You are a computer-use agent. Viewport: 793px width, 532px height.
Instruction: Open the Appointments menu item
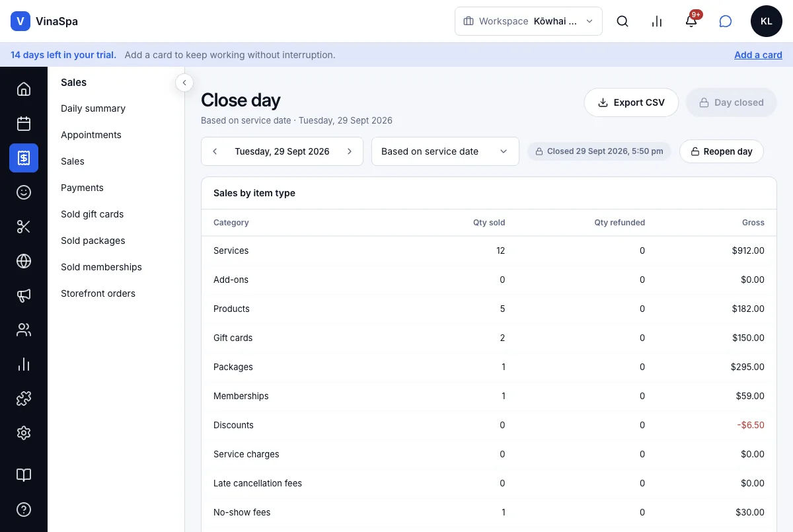[x=91, y=135]
